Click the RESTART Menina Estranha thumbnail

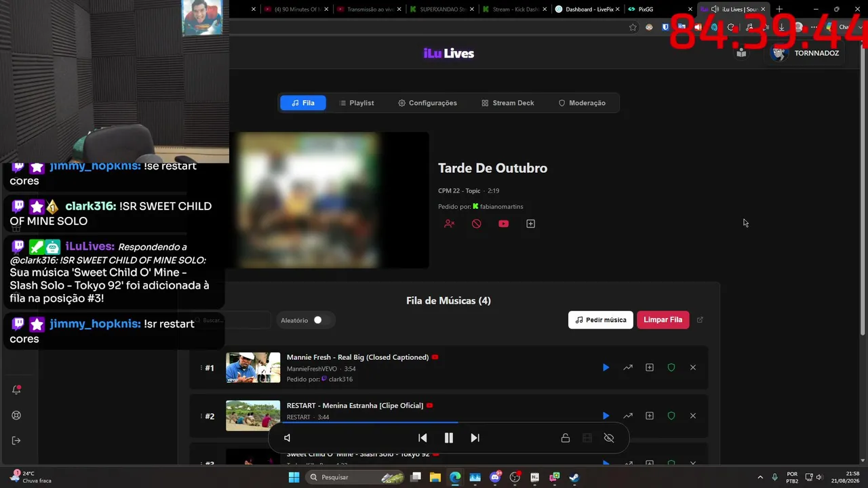point(253,416)
